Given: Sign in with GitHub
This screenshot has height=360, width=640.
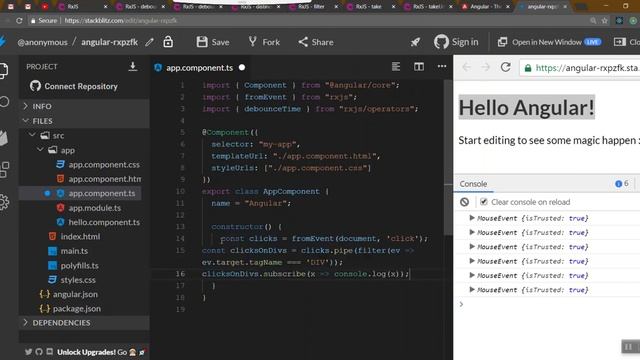Looking at the screenshot, I should (x=456, y=42).
